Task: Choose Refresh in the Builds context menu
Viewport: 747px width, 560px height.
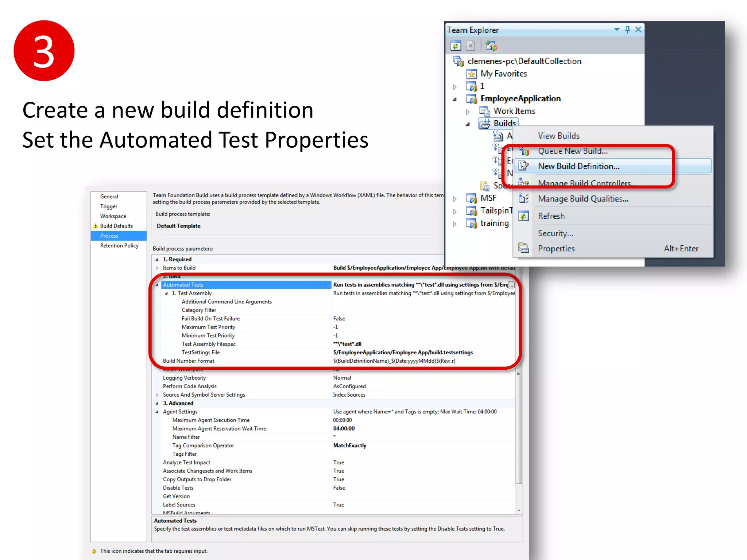Action: pyautogui.click(x=551, y=216)
